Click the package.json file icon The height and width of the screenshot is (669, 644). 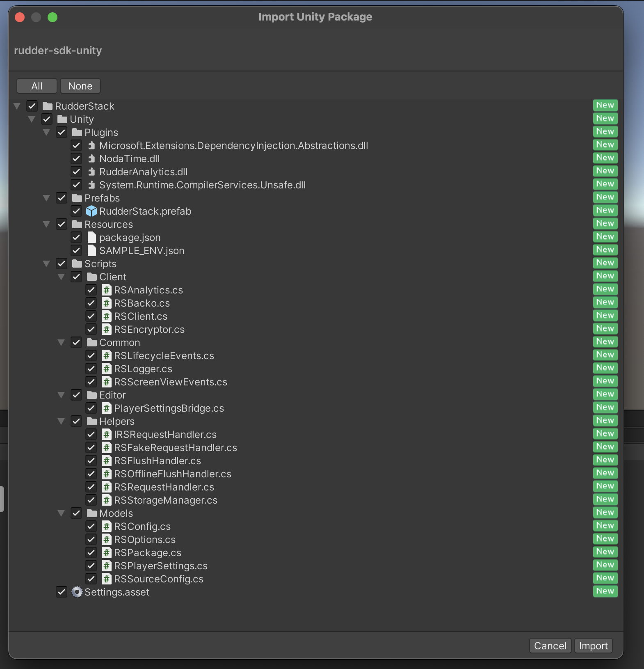click(92, 238)
